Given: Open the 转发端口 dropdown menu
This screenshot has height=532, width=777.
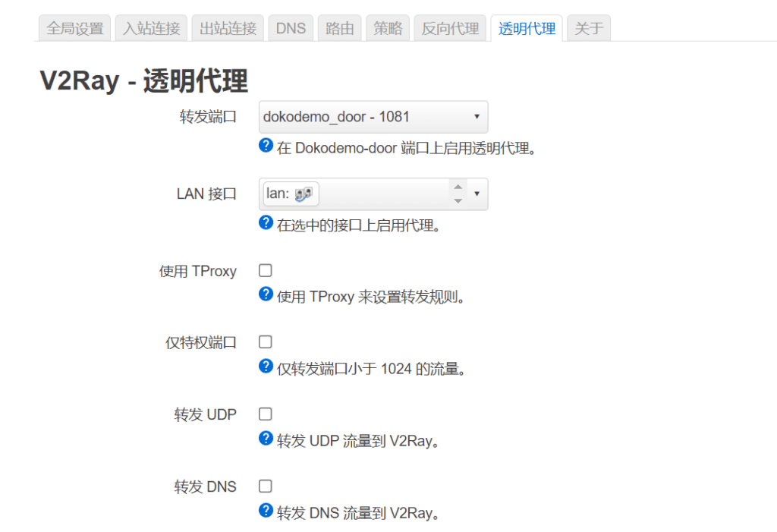Looking at the screenshot, I should 373,117.
